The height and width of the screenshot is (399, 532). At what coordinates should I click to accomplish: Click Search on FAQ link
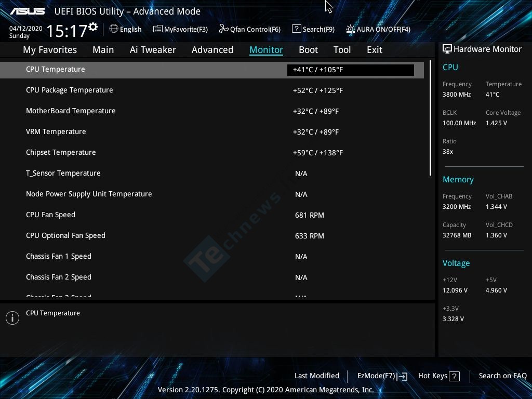pyautogui.click(x=502, y=376)
